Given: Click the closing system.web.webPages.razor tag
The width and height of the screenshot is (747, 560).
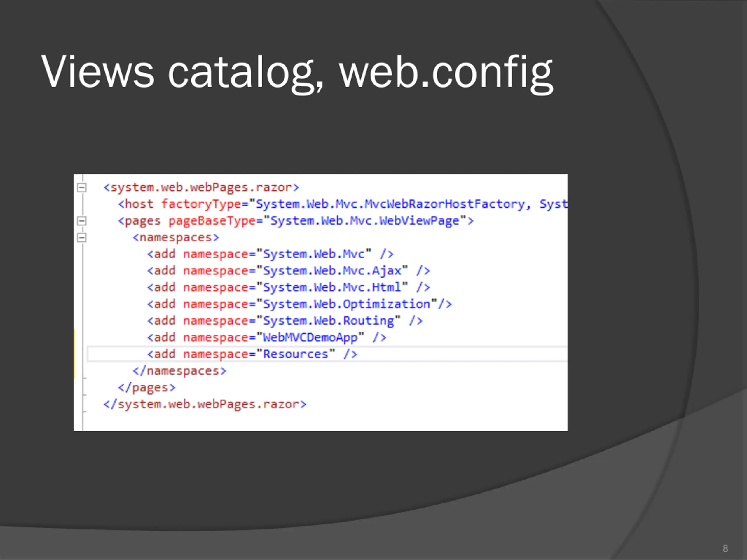Looking at the screenshot, I should 205,404.
